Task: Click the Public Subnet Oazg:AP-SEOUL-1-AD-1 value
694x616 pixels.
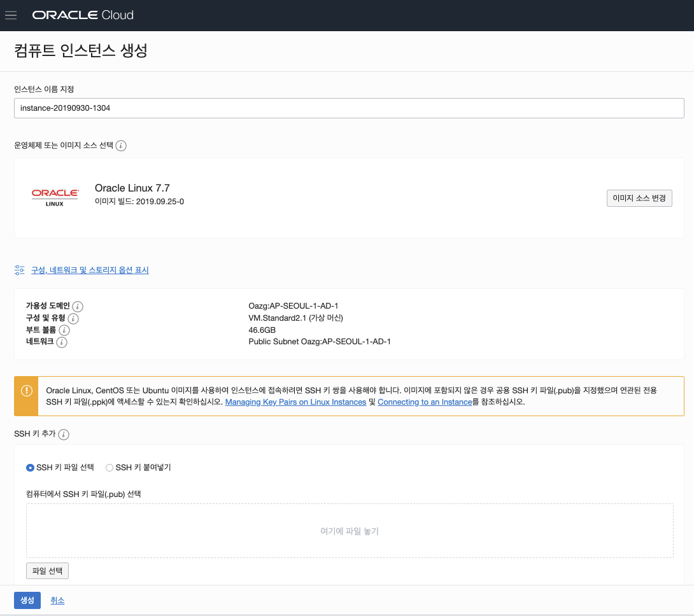Action: coord(320,342)
